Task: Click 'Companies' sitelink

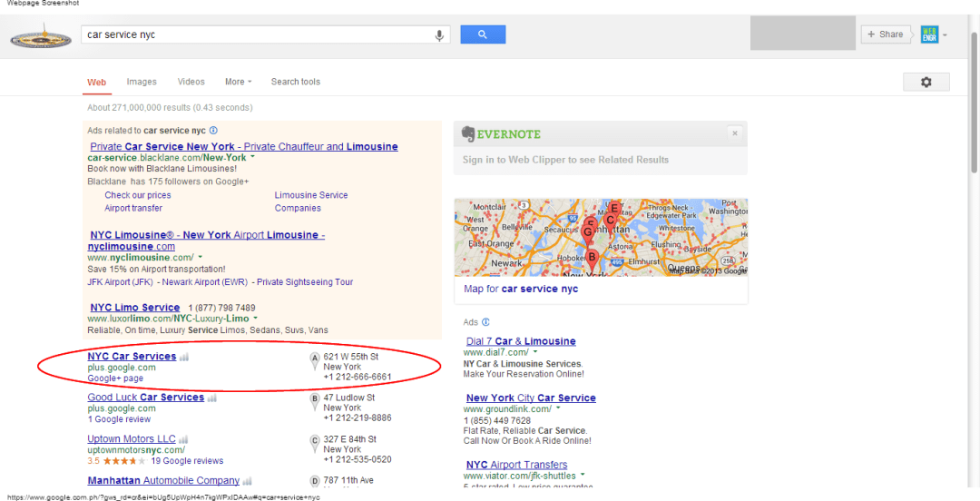Action: coord(298,208)
